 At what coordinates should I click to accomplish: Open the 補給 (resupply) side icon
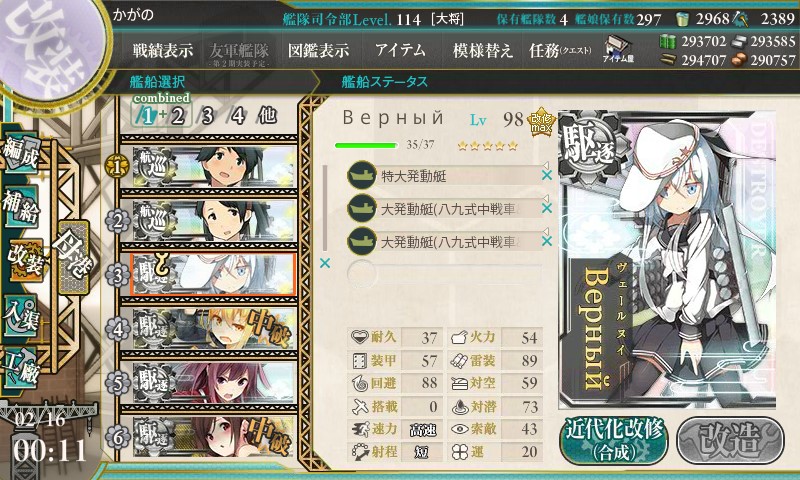[x=21, y=205]
